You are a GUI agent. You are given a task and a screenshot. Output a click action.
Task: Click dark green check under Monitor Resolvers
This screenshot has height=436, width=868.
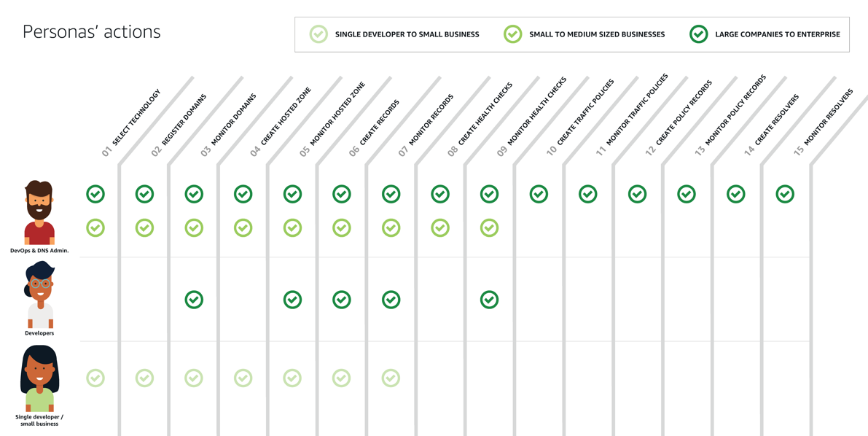tap(785, 194)
